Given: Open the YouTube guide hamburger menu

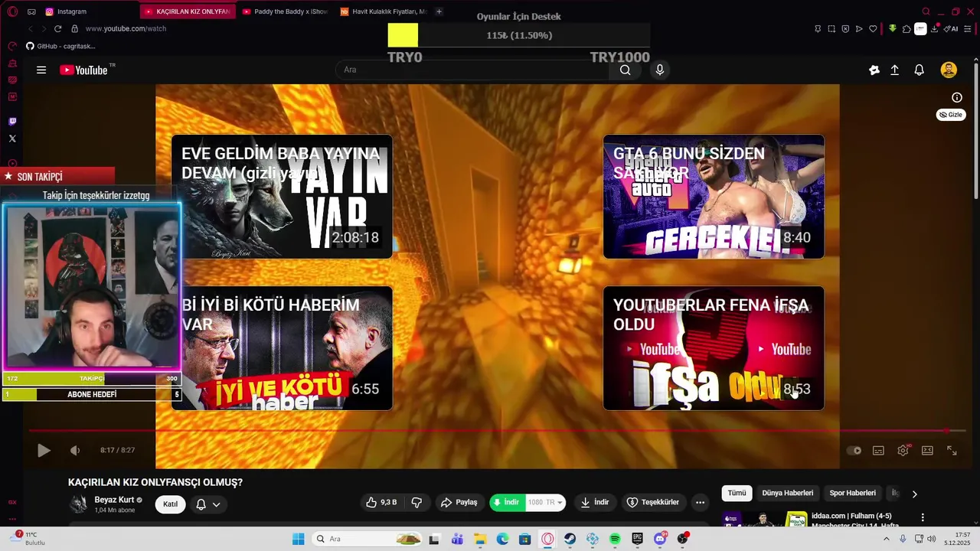Looking at the screenshot, I should click(41, 70).
